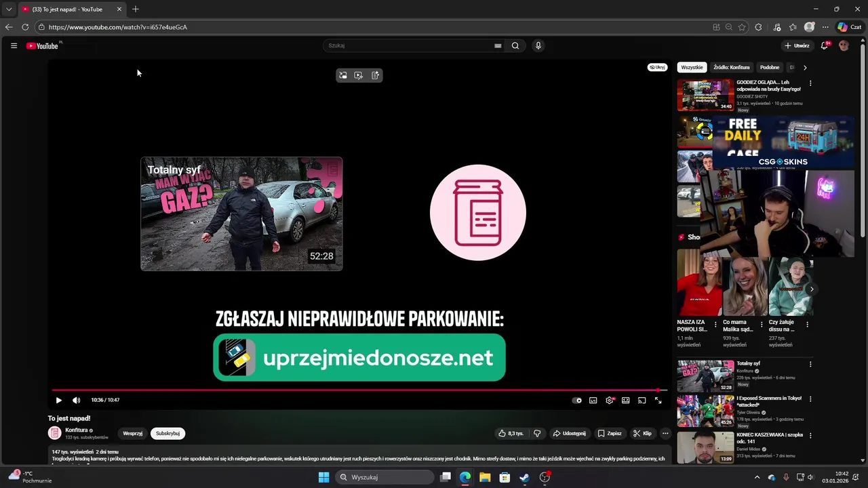The image size is (868, 488).
Task: Click the Konfitura channel avatar below video
Action: click(x=54, y=433)
